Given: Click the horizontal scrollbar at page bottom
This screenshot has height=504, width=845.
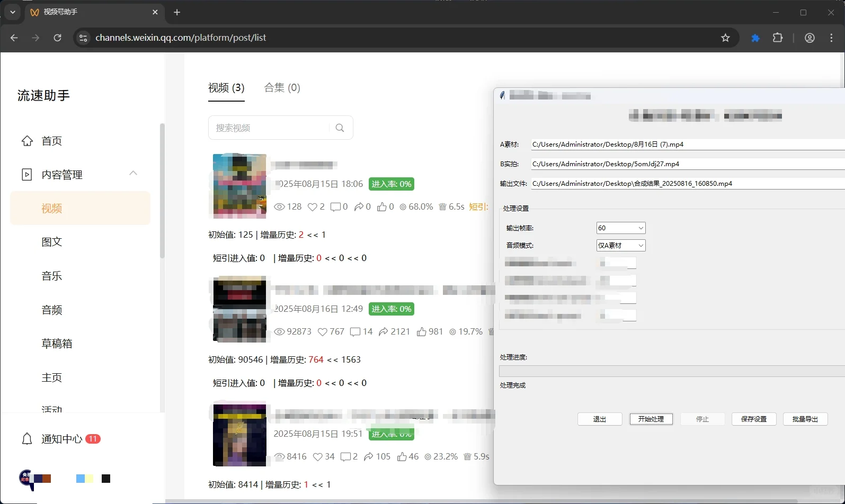Looking at the screenshot, I should (481, 501).
